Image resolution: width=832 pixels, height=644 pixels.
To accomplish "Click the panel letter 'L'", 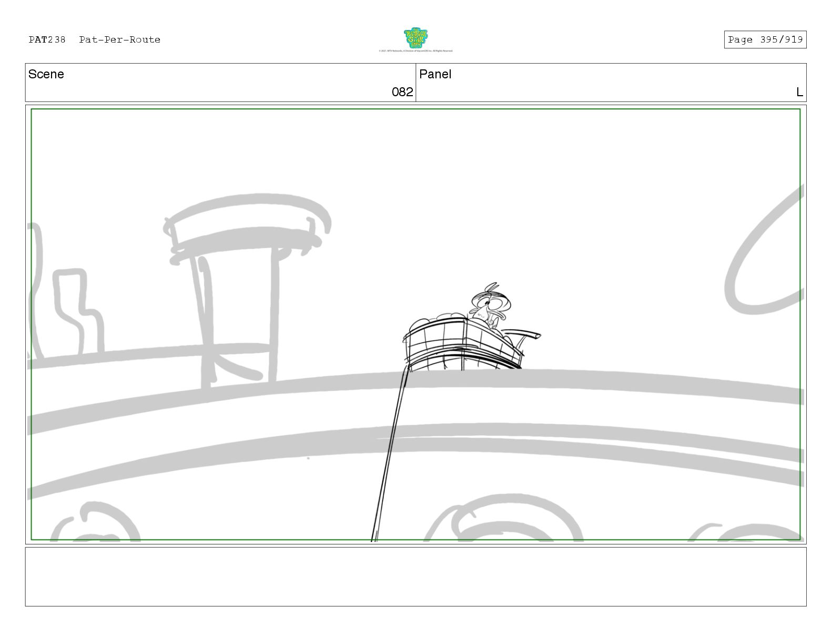I will tap(799, 92).
